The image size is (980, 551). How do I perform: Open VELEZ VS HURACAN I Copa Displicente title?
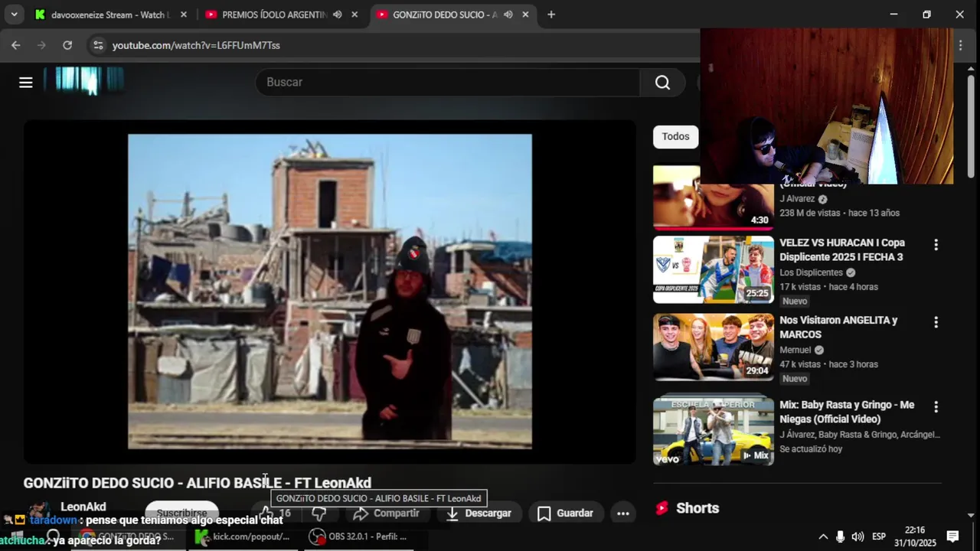click(842, 249)
